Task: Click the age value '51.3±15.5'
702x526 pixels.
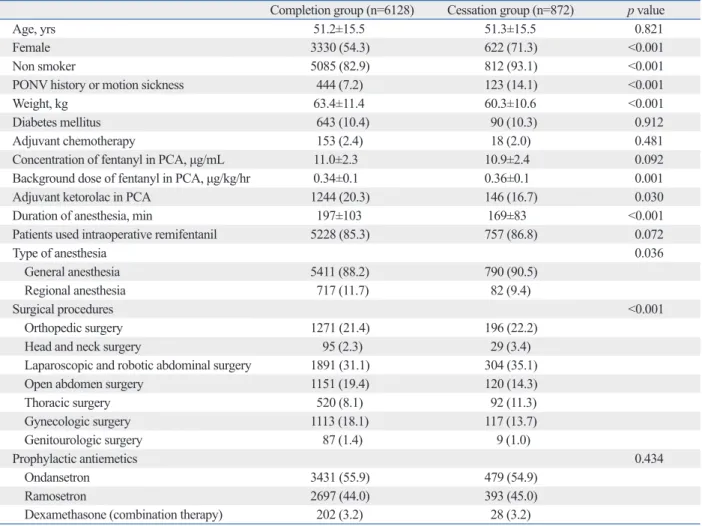Action: pos(510,29)
